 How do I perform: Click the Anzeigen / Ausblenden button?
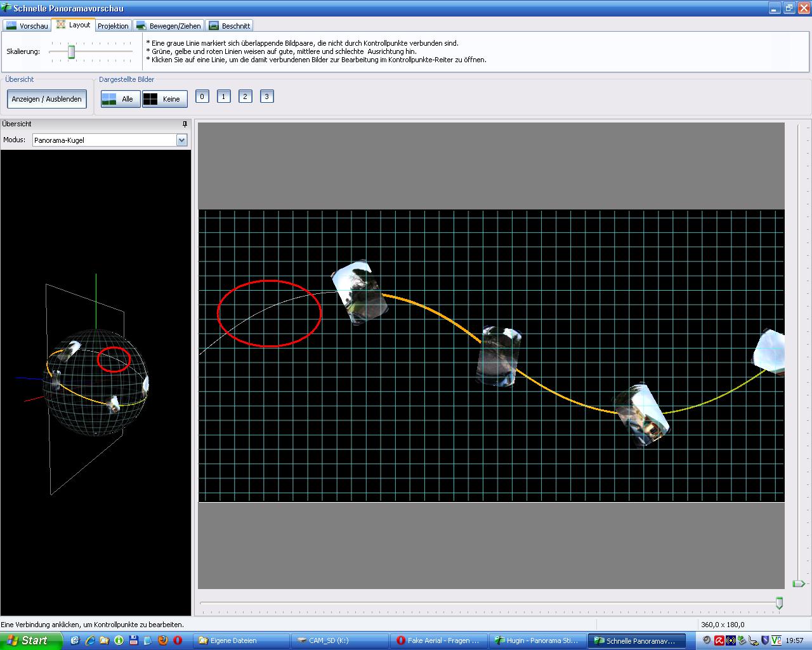pyautogui.click(x=47, y=99)
